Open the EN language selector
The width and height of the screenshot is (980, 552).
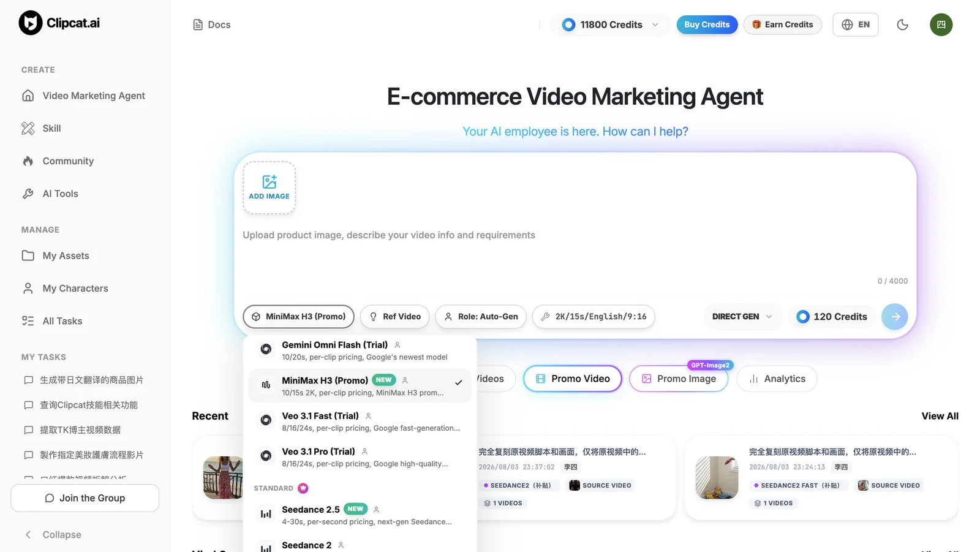855,25
